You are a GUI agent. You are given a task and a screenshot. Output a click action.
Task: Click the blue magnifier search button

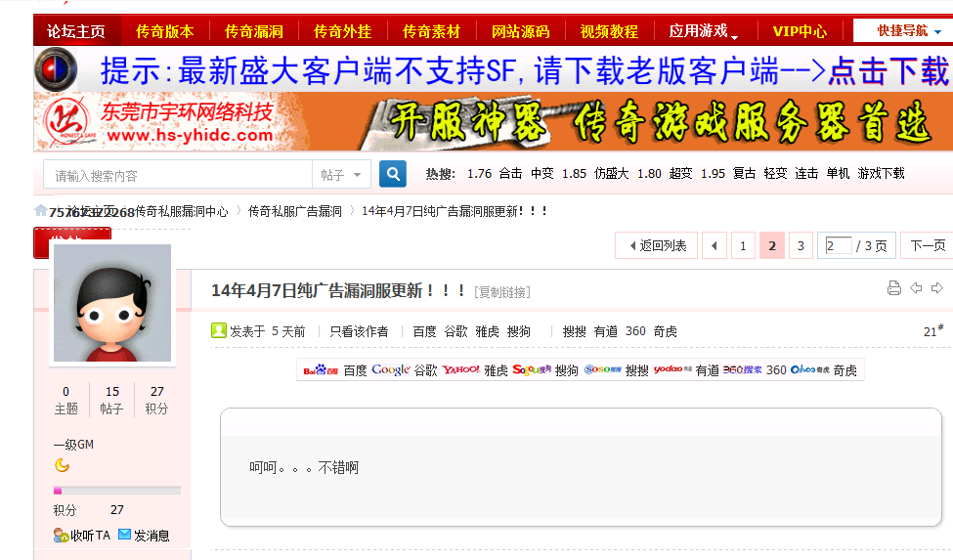pyautogui.click(x=393, y=174)
